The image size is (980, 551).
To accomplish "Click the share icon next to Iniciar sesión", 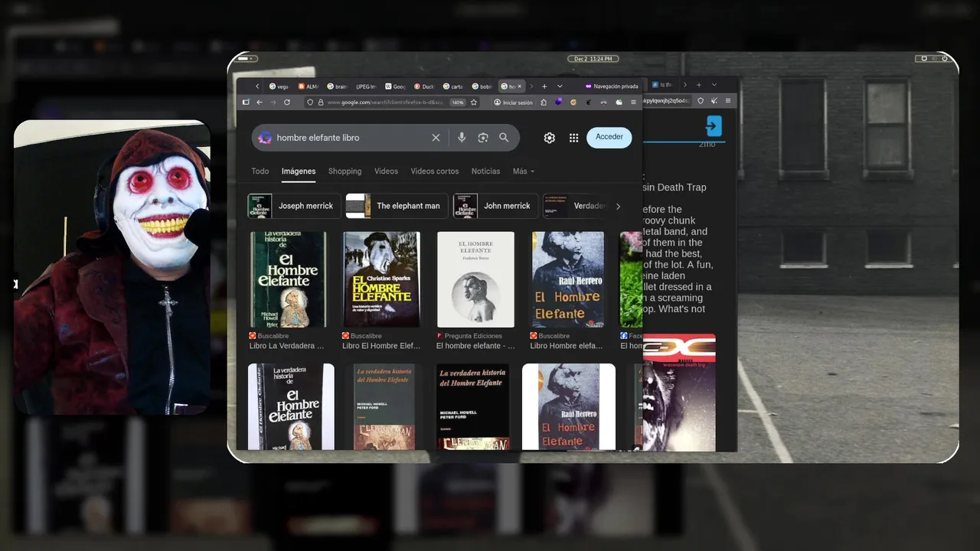I will tap(544, 102).
